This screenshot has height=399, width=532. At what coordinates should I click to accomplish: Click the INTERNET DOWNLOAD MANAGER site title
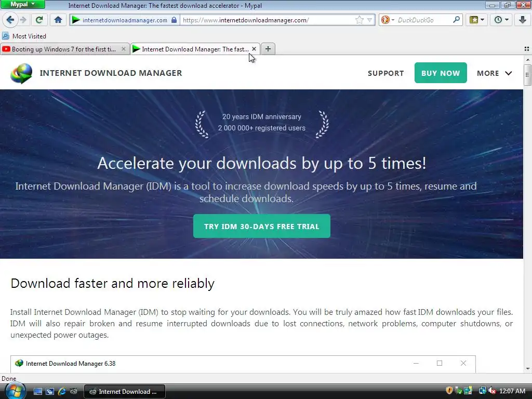click(111, 73)
